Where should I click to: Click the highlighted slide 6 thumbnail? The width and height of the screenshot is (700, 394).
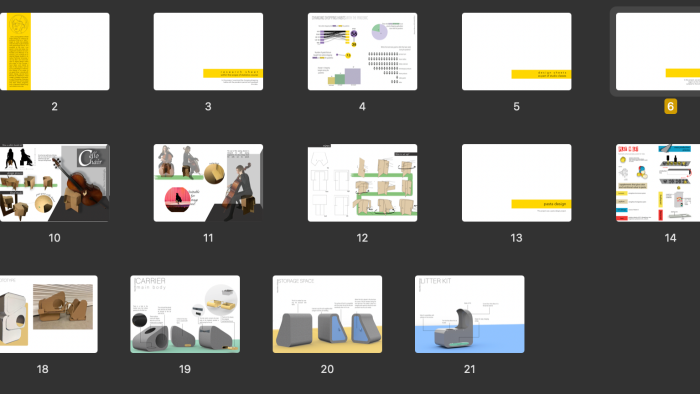pos(658,51)
